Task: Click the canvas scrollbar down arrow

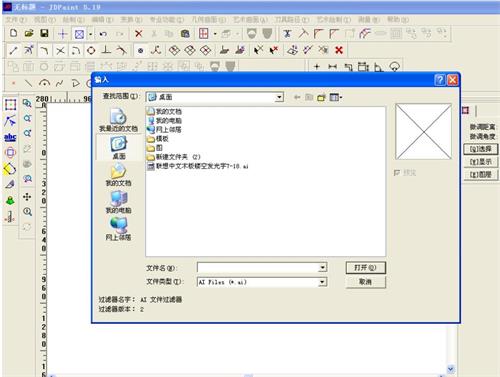Action: [451, 369]
